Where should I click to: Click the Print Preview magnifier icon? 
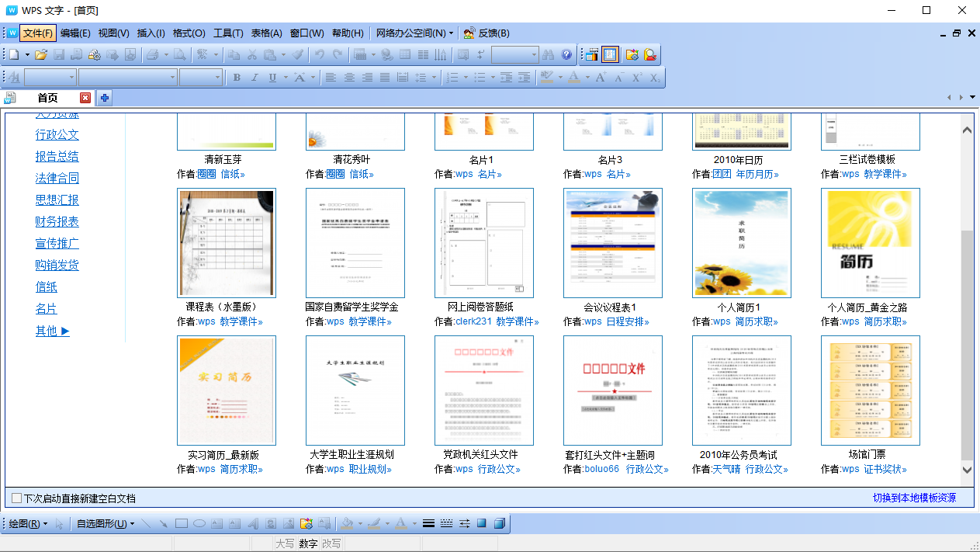pyautogui.click(x=179, y=54)
